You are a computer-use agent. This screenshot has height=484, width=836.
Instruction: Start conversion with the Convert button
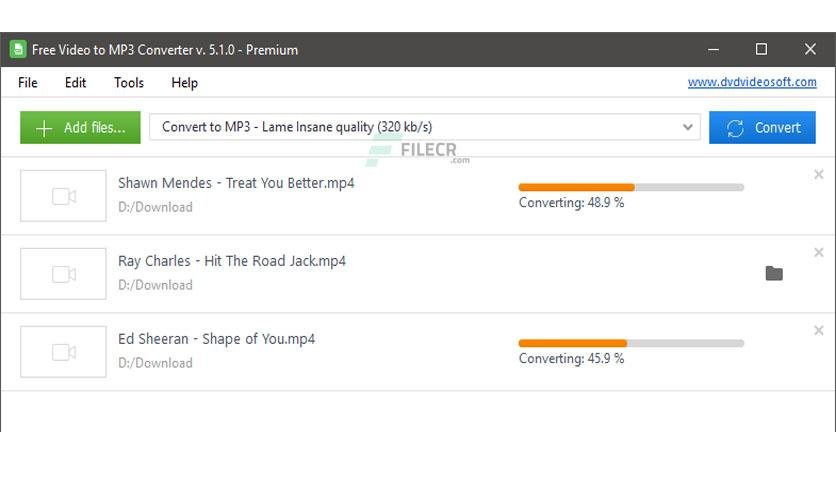click(x=762, y=127)
